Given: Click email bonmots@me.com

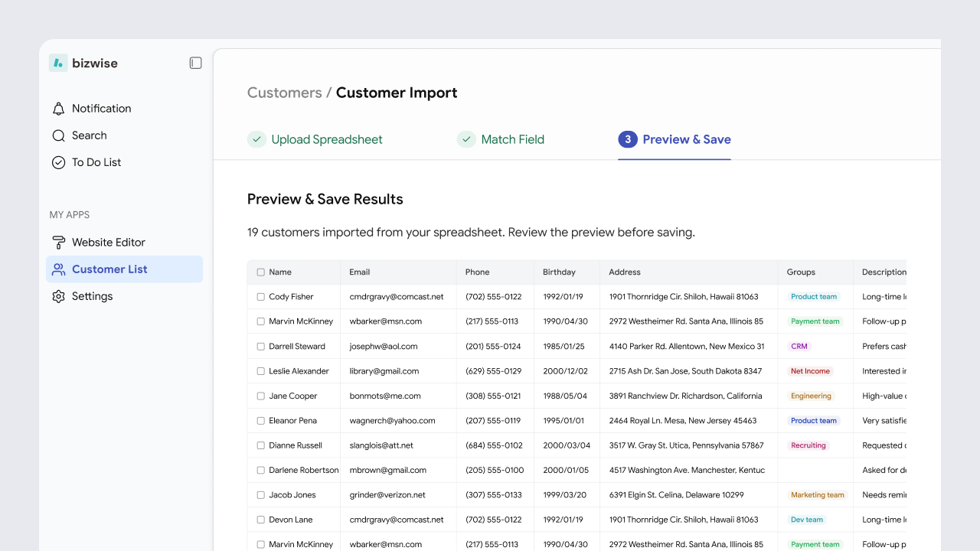Looking at the screenshot, I should point(385,396).
